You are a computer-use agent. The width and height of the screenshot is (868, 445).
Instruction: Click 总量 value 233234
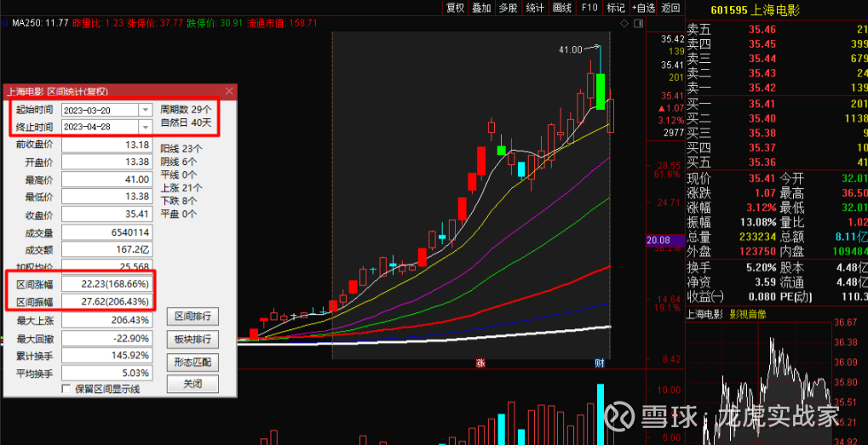[x=756, y=237]
